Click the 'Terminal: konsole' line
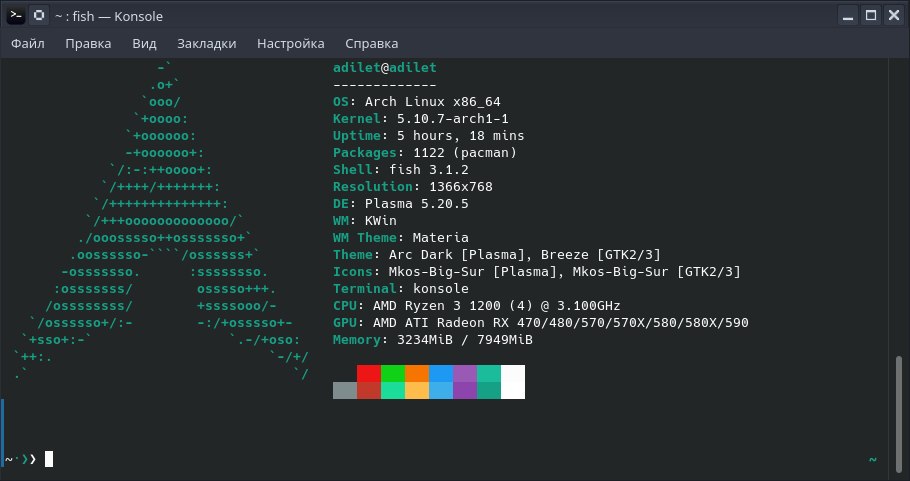The height and width of the screenshot is (481, 910). click(400, 288)
